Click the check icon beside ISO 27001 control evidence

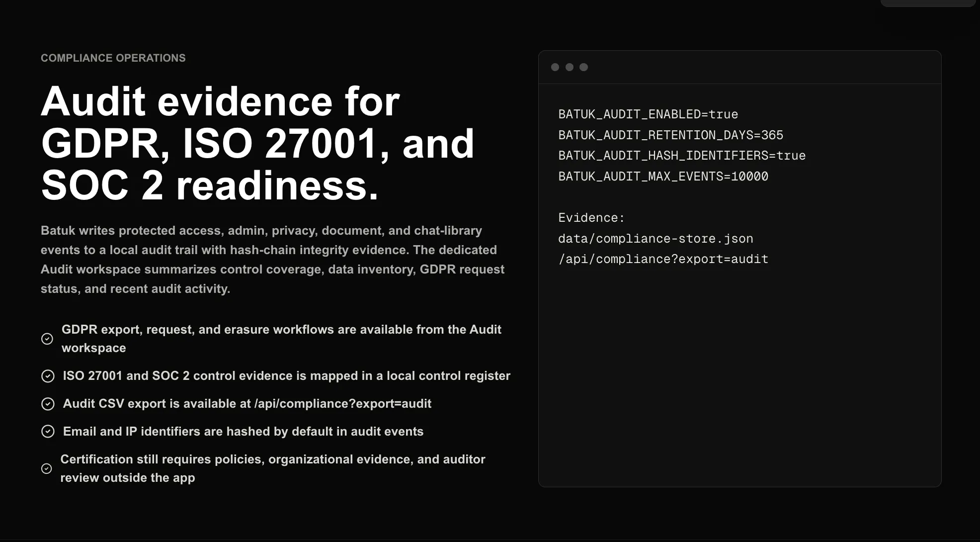point(48,376)
